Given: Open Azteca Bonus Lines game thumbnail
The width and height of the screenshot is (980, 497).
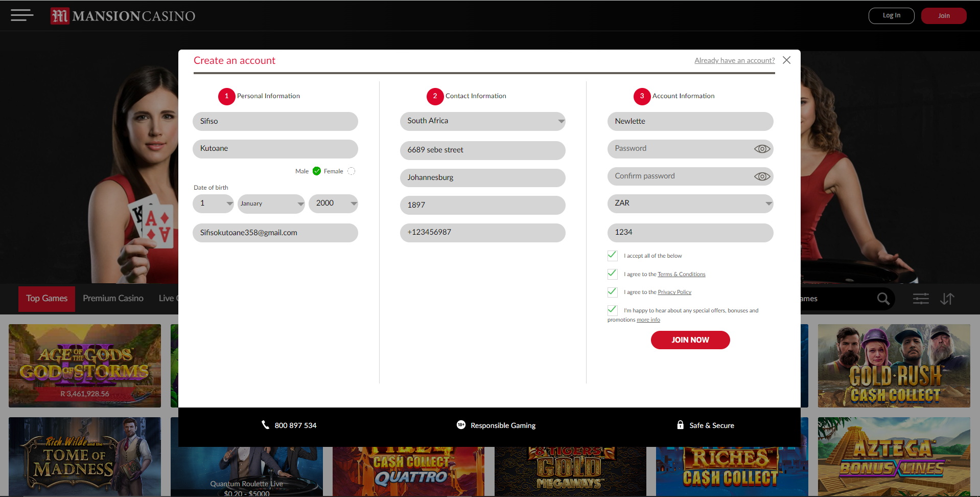Looking at the screenshot, I should coord(894,457).
